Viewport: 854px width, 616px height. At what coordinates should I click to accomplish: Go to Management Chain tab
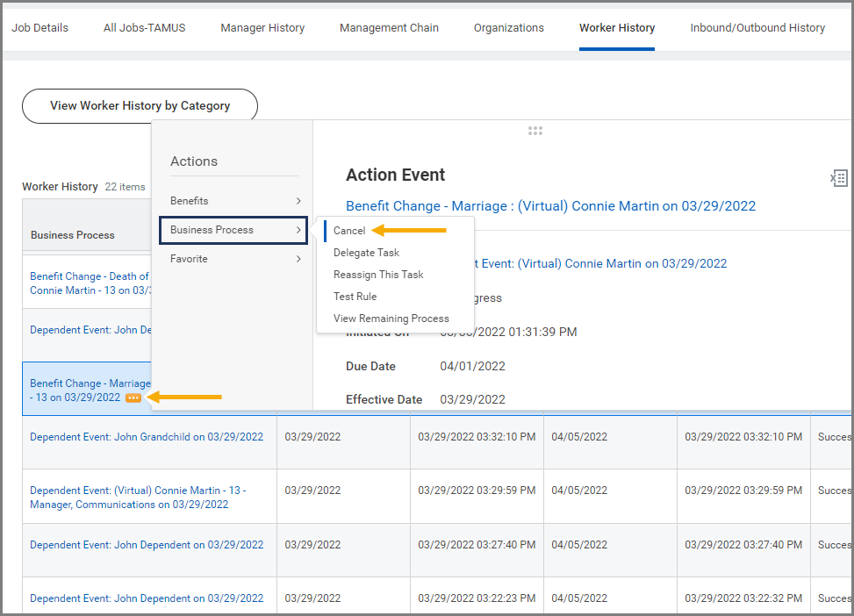coord(389,28)
